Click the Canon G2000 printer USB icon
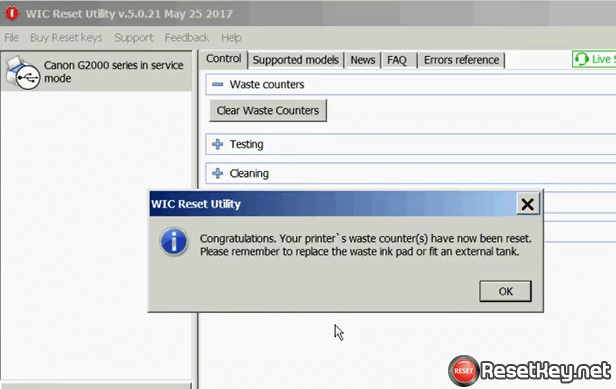The width and height of the screenshot is (616, 389). (x=23, y=73)
